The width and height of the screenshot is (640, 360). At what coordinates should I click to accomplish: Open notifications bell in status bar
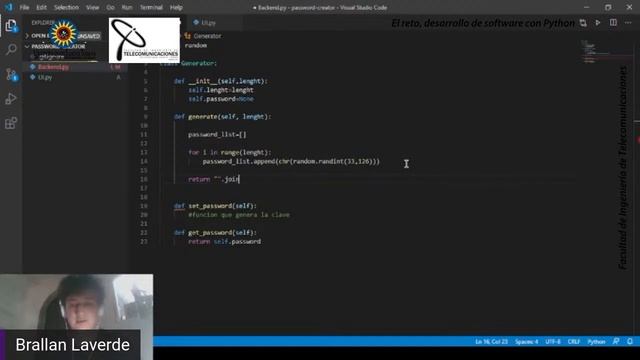[x=630, y=341]
